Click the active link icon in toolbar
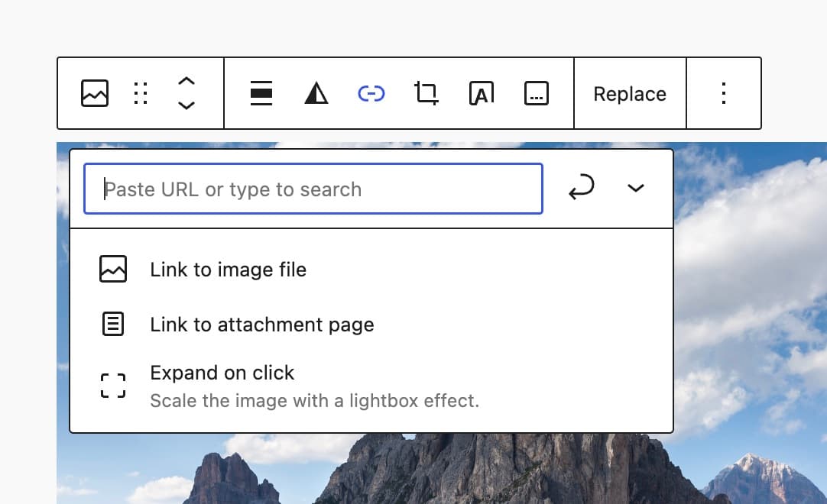The width and height of the screenshot is (827, 504). [371, 93]
